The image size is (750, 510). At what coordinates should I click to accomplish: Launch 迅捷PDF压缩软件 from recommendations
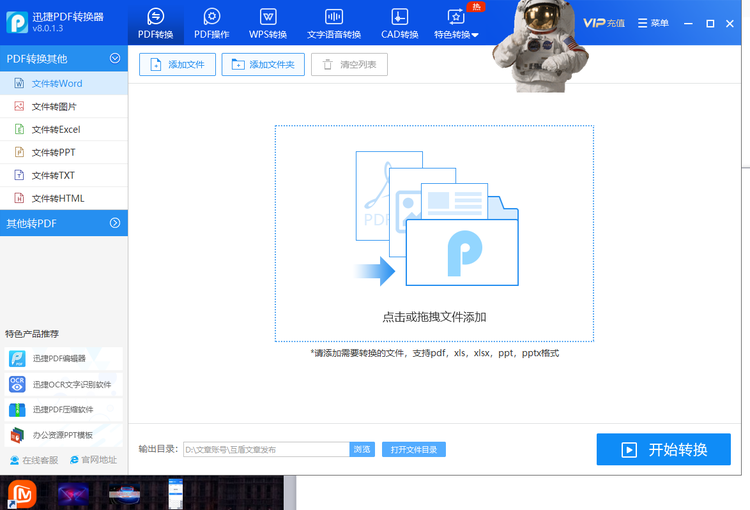(64, 410)
